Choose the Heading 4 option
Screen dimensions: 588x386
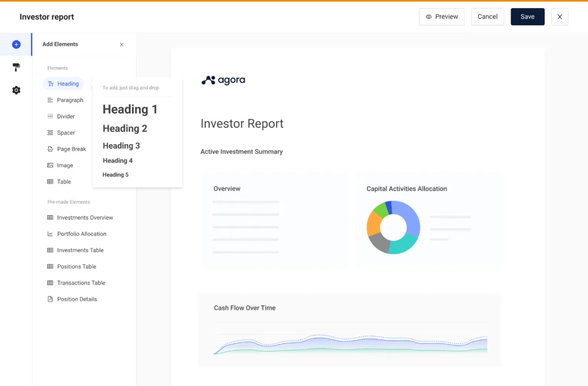point(118,161)
